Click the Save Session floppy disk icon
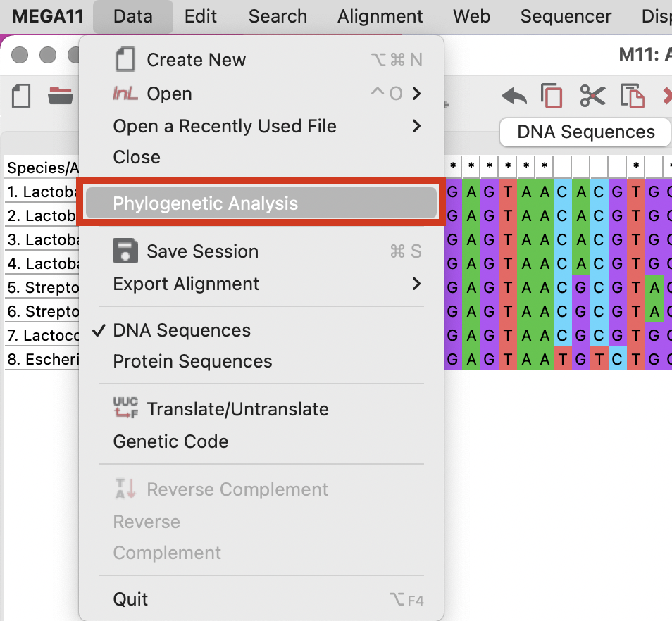Viewport: 672px width, 621px height. [x=125, y=251]
